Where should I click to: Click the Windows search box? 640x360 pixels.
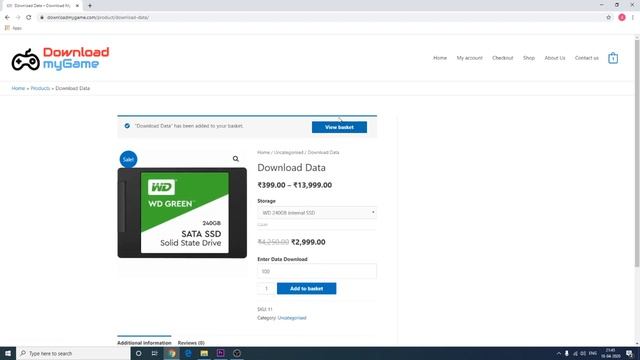[x=73, y=353]
